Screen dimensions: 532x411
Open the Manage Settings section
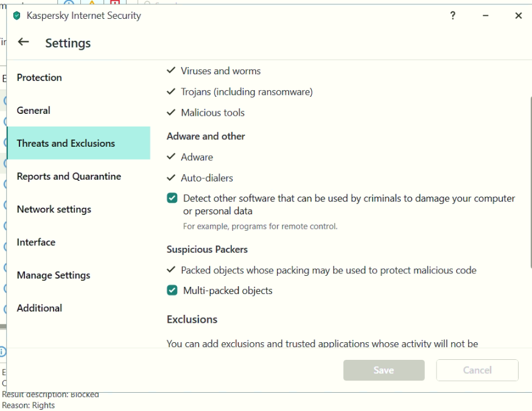tap(79, 275)
